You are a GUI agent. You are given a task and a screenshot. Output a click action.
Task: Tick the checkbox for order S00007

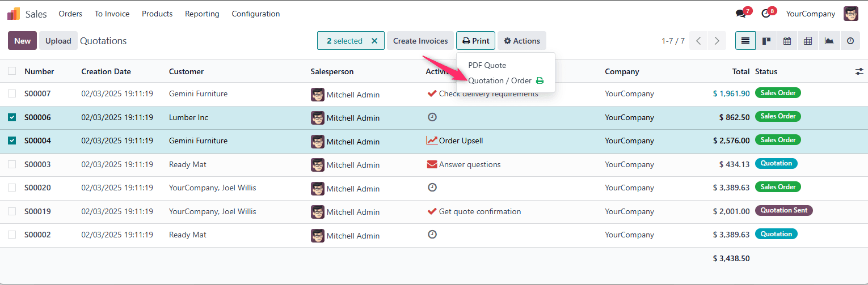click(12, 93)
